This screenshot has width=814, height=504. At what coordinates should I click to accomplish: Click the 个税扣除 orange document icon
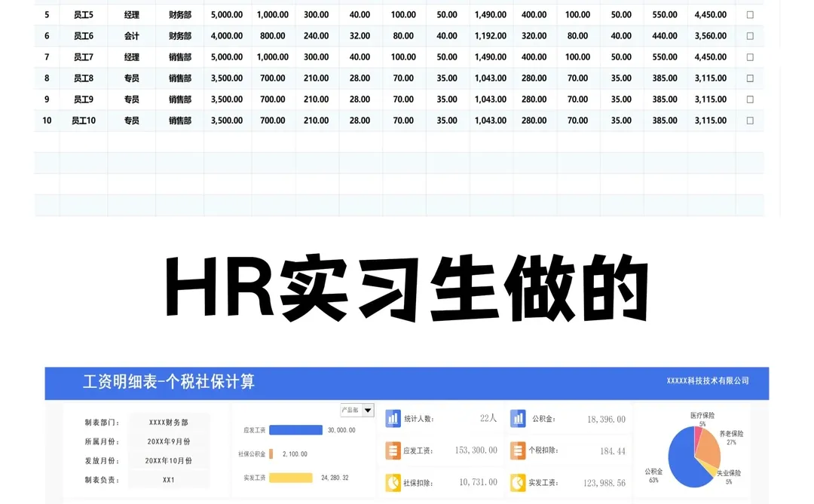[518, 450]
